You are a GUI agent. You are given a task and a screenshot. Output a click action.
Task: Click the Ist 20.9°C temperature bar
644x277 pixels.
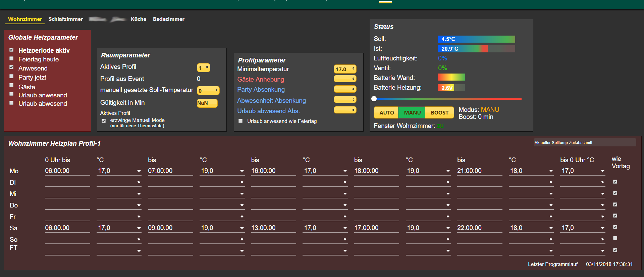point(476,49)
